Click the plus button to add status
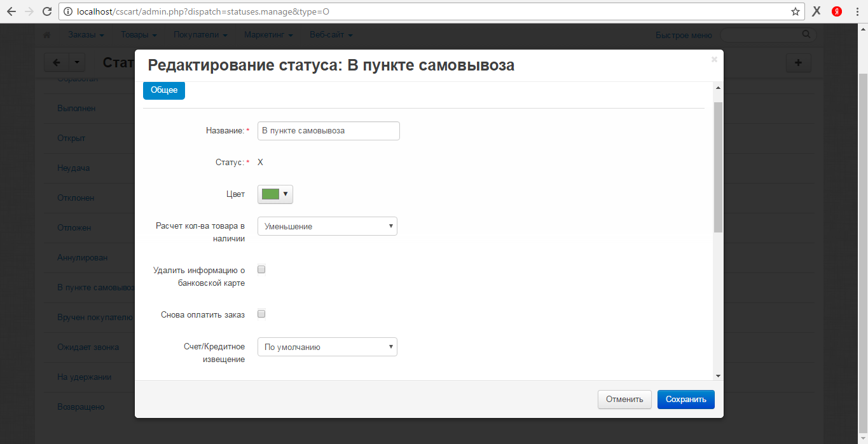This screenshot has height=444, width=868. 799,62
